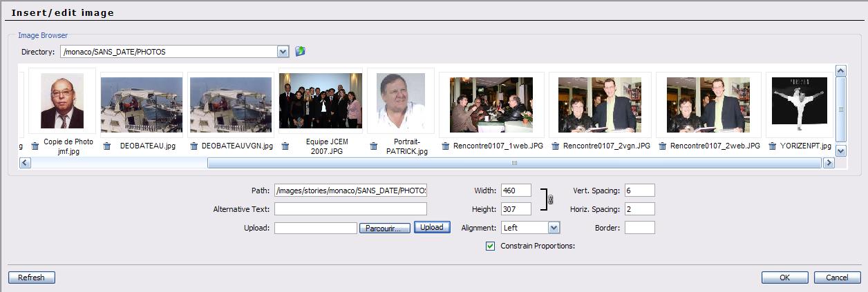868x292 pixels.
Task: Click trash icon beside DEOBATEAUVGN.jpg
Action: [x=194, y=146]
